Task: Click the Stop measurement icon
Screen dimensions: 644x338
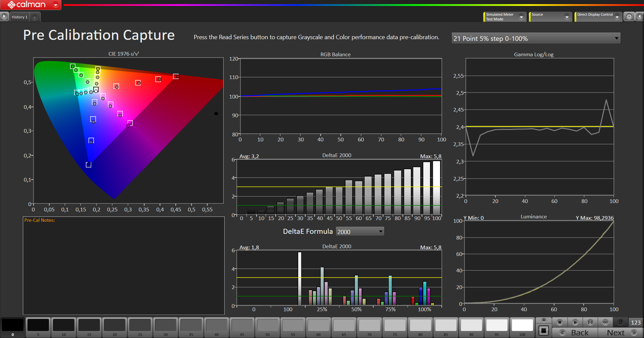Action: click(559, 322)
